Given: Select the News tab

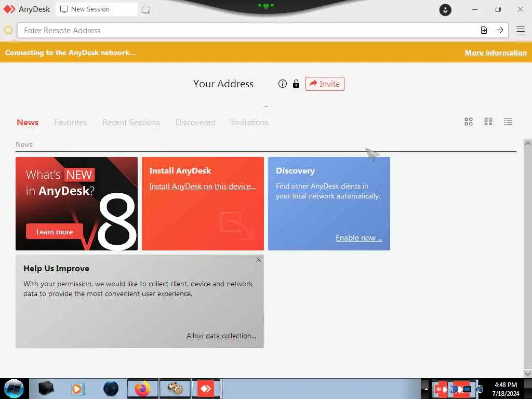Looking at the screenshot, I should (x=28, y=122).
